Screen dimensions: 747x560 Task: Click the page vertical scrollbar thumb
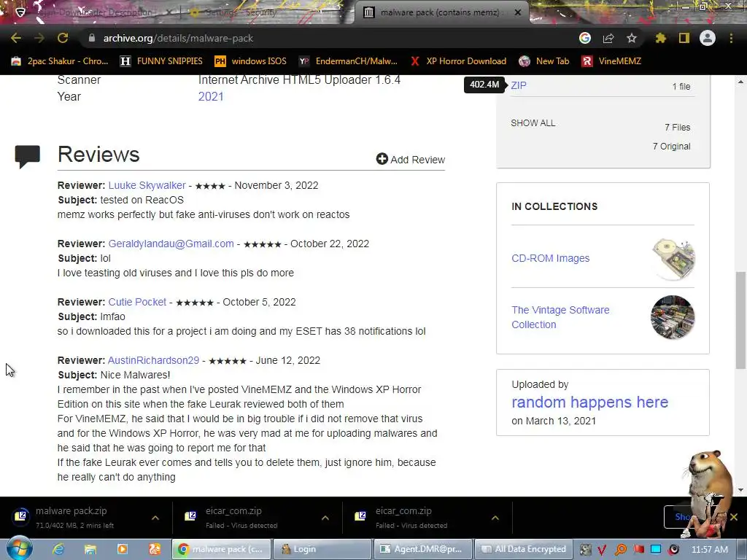point(740,321)
